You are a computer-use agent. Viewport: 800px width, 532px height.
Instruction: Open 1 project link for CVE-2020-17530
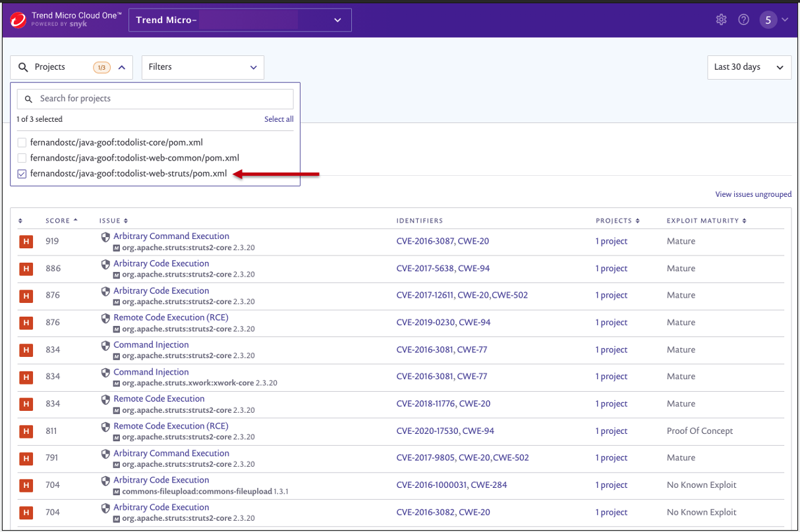pyautogui.click(x=612, y=431)
